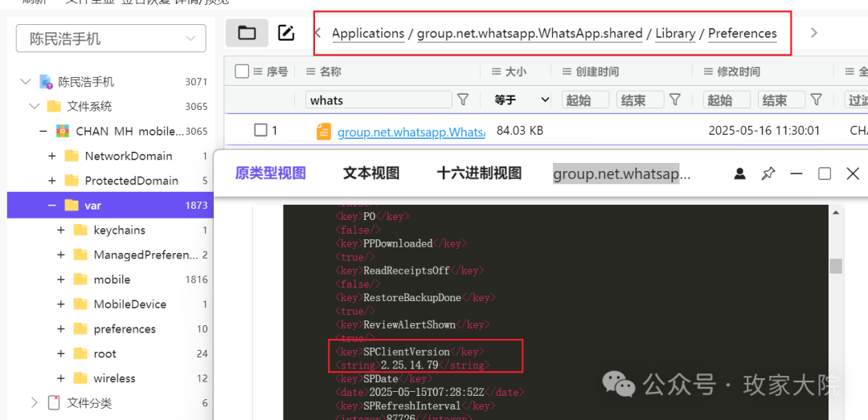
Task: Collapse the CHAN MH mobile node
Action: [x=43, y=131]
